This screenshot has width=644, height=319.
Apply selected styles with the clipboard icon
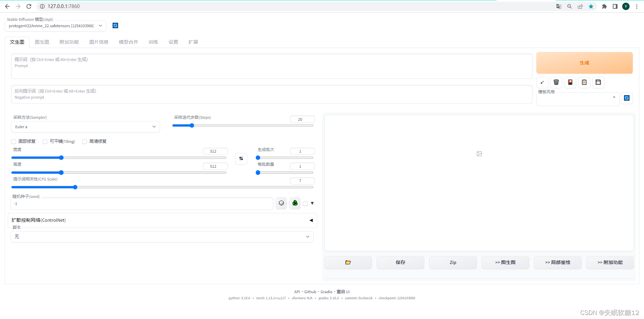point(584,82)
